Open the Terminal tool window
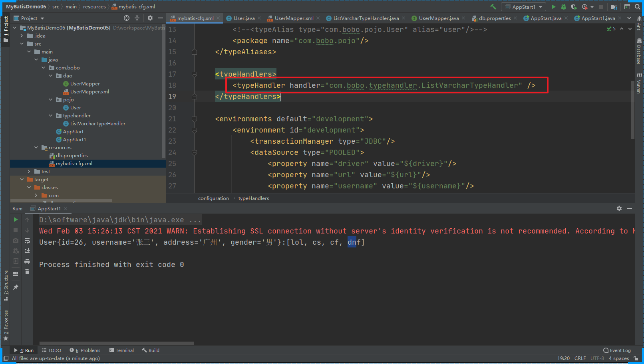Viewport: 644px width, 364px height. pyautogui.click(x=121, y=350)
